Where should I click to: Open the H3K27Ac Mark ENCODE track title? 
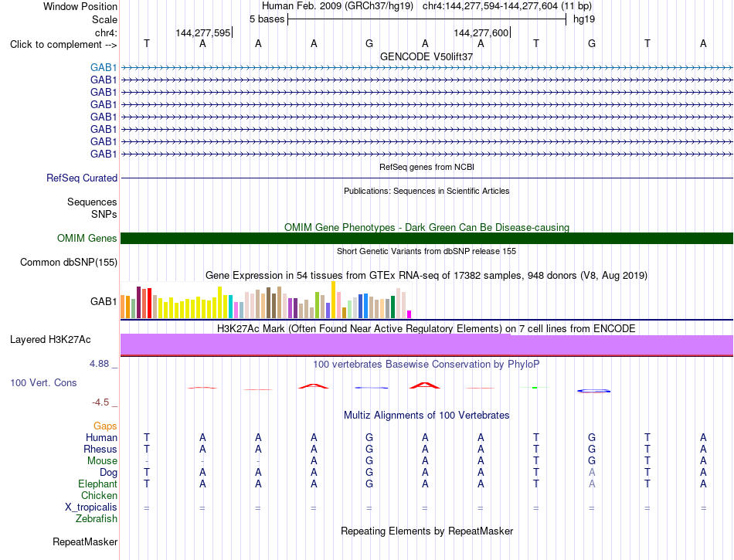point(426,328)
